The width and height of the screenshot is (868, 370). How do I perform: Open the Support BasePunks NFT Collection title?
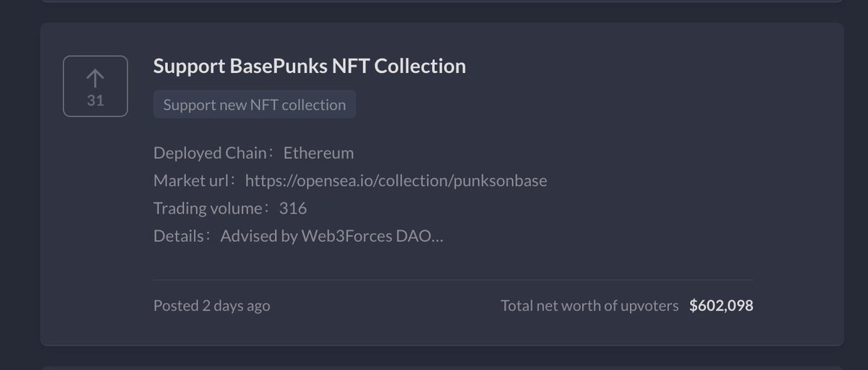pyautogui.click(x=310, y=66)
